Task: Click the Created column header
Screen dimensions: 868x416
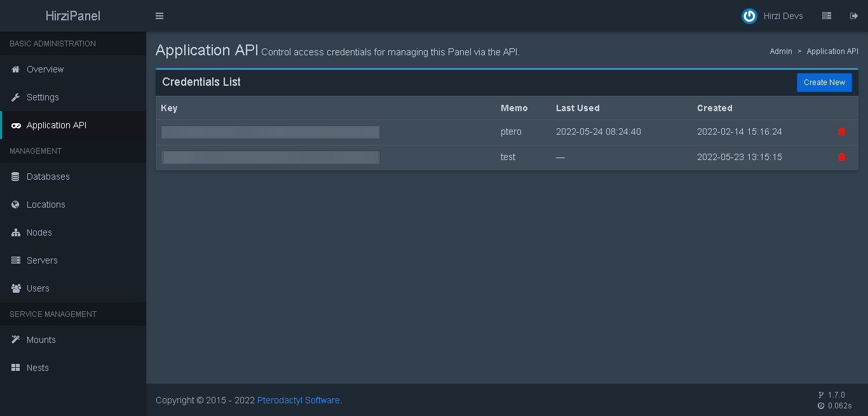Action: click(715, 108)
